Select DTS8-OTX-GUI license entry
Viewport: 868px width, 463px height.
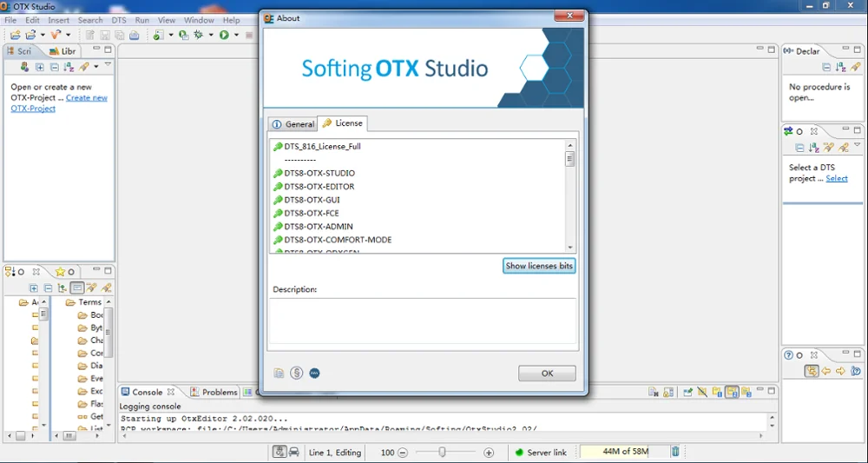tap(306, 200)
